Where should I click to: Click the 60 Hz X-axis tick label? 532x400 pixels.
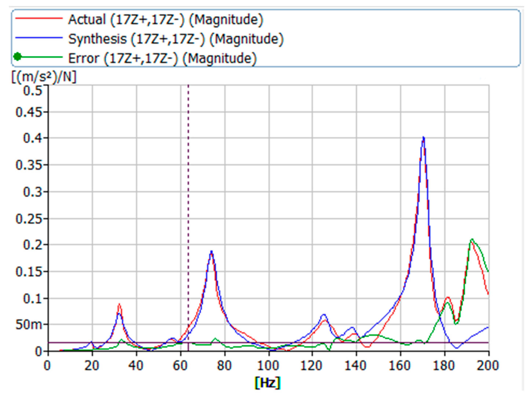click(x=180, y=366)
